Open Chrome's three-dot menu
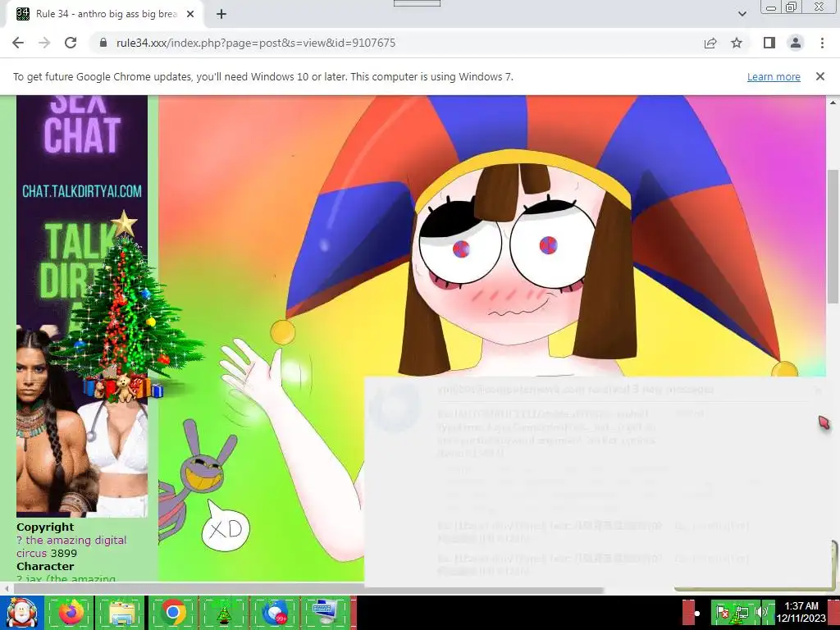 click(822, 43)
